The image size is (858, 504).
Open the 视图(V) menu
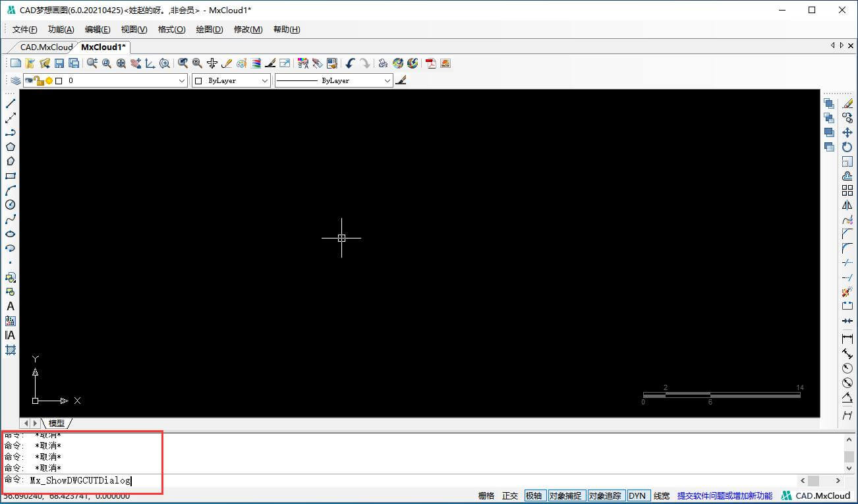pos(134,30)
